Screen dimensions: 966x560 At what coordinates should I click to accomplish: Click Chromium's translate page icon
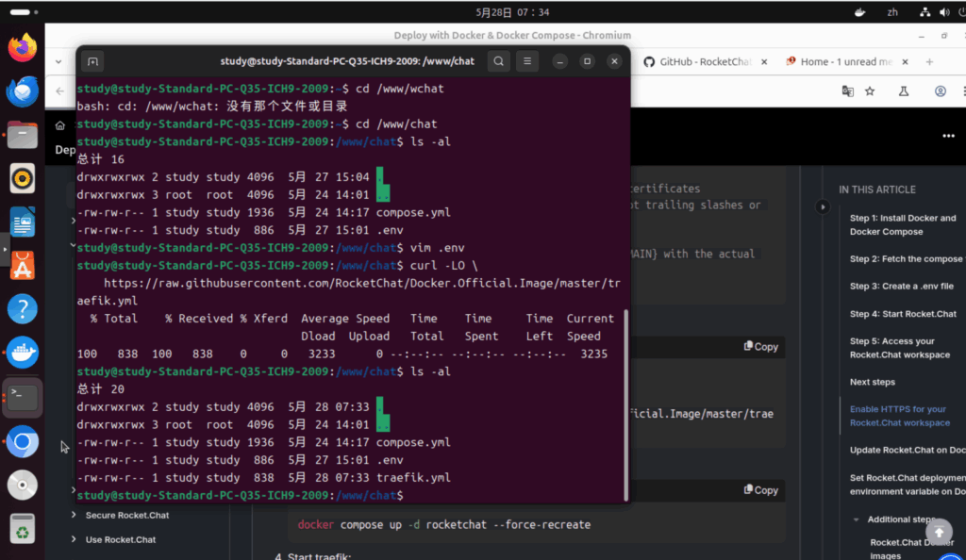point(848,91)
